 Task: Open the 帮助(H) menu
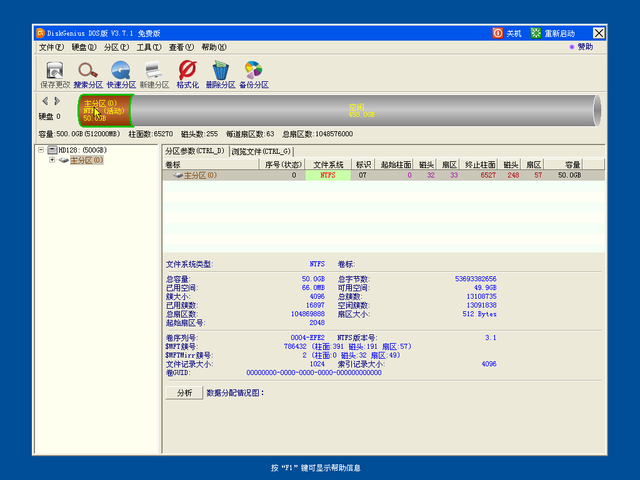tap(214, 47)
